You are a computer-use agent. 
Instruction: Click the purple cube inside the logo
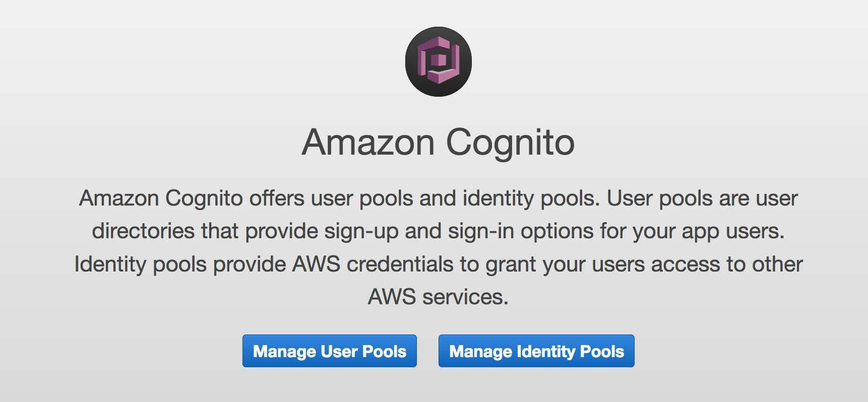(x=439, y=60)
